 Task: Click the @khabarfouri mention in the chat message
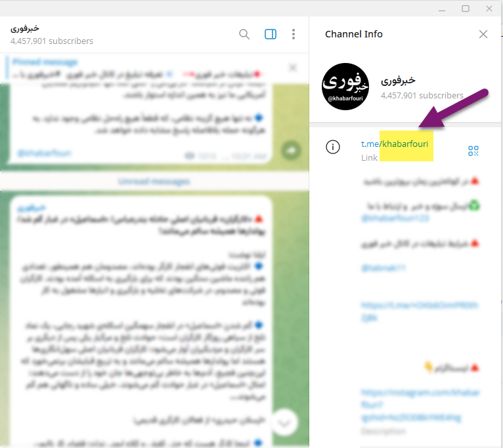coord(44,153)
